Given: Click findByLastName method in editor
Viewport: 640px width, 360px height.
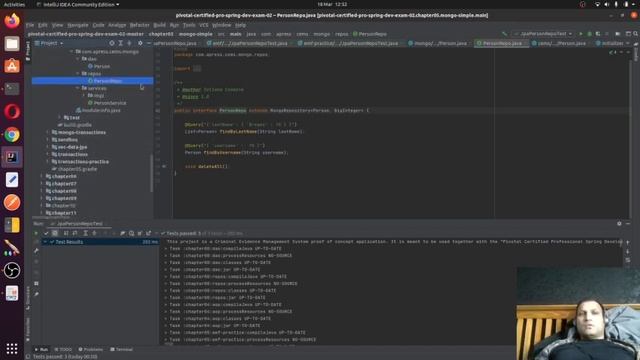Looking at the screenshot, I should click(x=238, y=131).
